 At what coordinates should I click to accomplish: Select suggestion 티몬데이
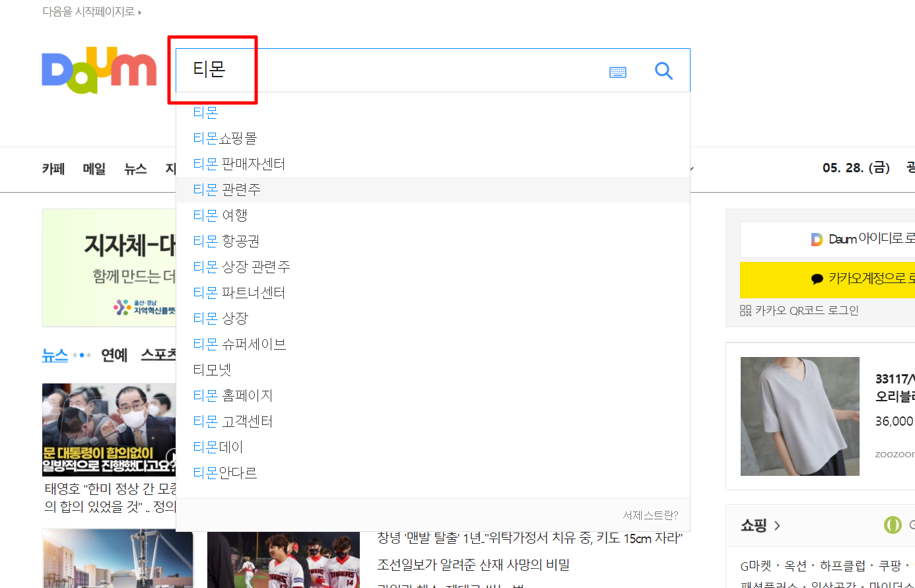point(432,447)
